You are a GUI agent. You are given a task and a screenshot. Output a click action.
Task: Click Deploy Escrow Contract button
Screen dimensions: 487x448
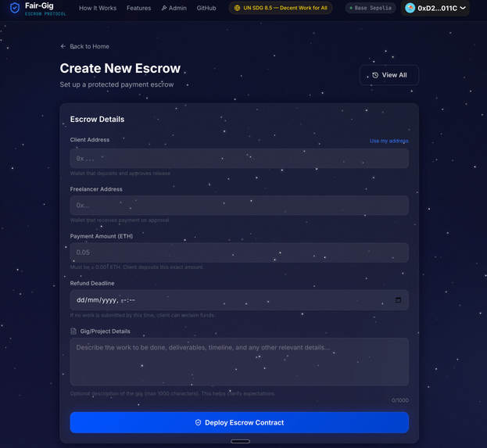click(239, 422)
